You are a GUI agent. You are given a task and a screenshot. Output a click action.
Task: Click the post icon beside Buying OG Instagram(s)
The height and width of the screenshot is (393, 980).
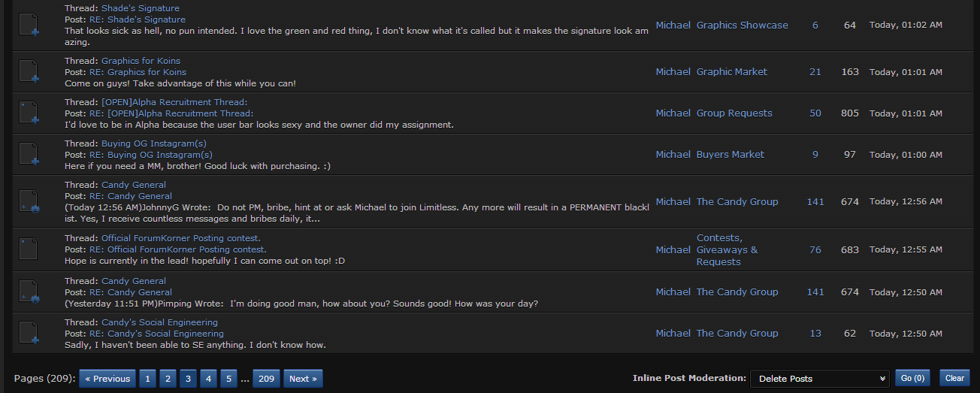[x=29, y=154]
